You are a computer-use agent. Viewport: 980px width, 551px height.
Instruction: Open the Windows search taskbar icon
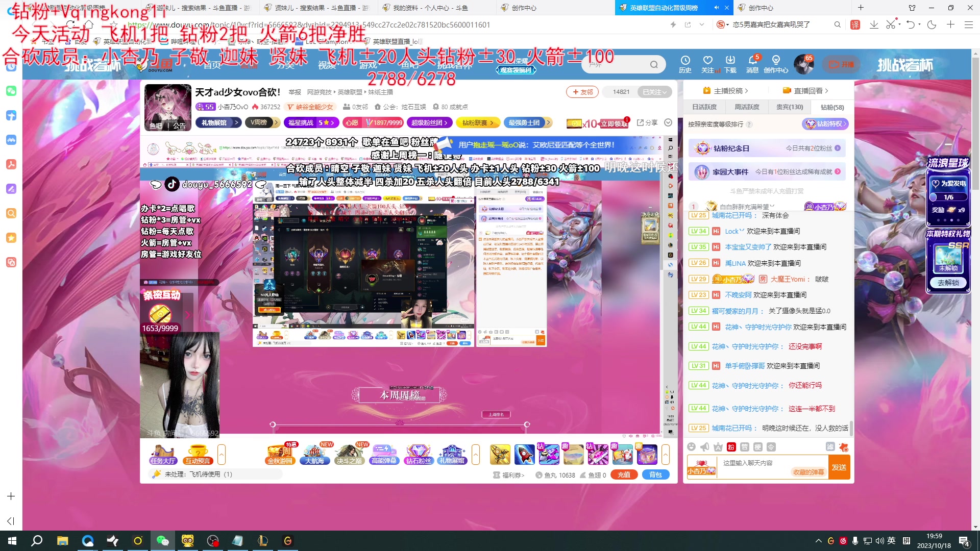[37, 541]
